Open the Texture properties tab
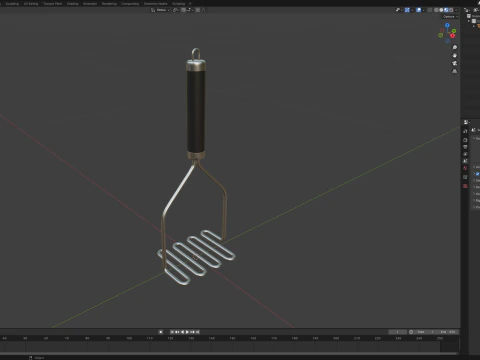This screenshot has height=360, width=480. [x=465, y=186]
